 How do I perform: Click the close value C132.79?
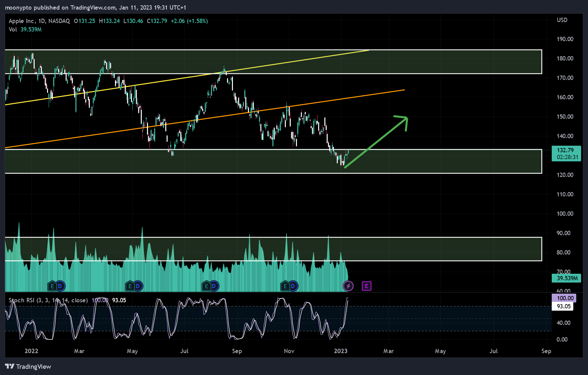click(157, 21)
